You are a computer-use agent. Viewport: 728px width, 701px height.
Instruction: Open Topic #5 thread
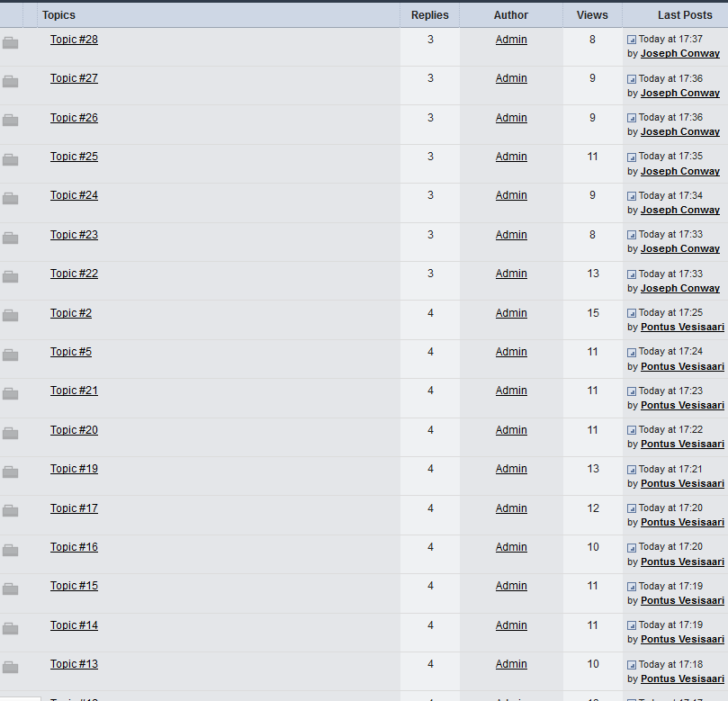pos(71,352)
